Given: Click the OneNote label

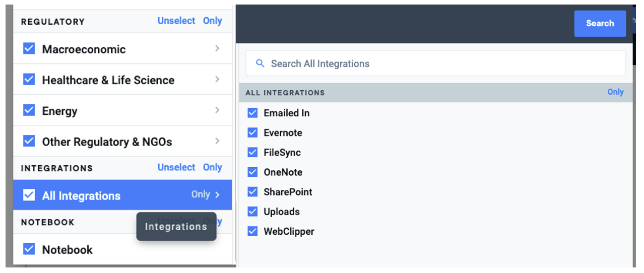Looking at the screenshot, I should [283, 172].
